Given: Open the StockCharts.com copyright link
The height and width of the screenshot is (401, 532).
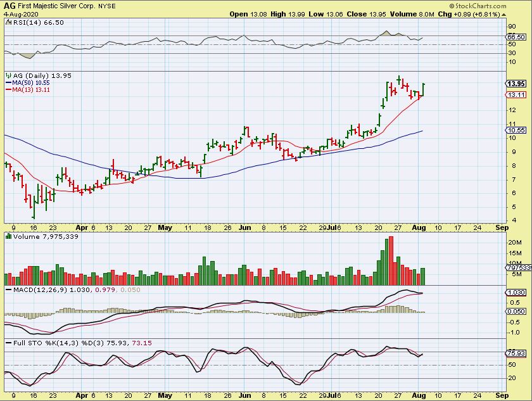Looking at the screenshot, I should click(x=478, y=6).
